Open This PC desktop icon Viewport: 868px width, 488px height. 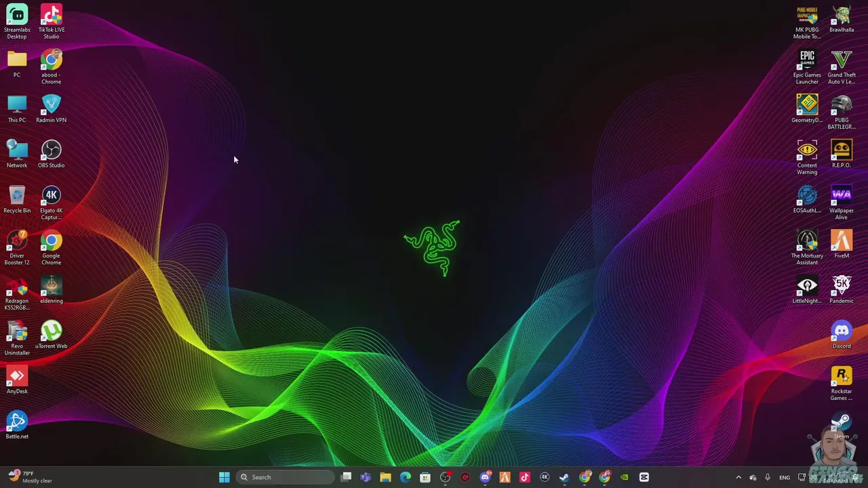pyautogui.click(x=17, y=109)
